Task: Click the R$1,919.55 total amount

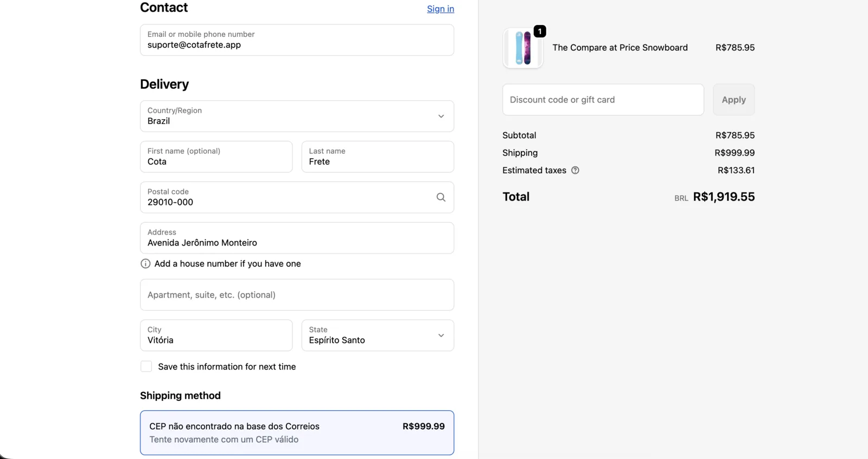Action: click(x=724, y=197)
